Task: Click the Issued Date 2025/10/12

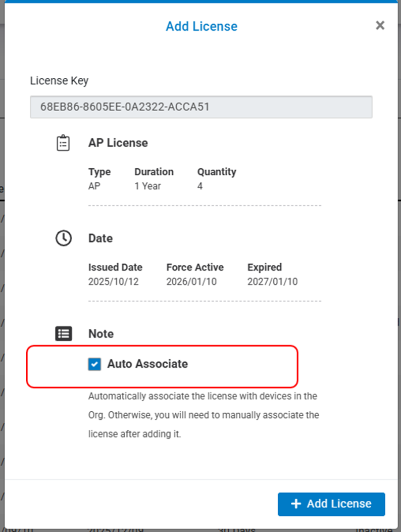Action: click(113, 281)
